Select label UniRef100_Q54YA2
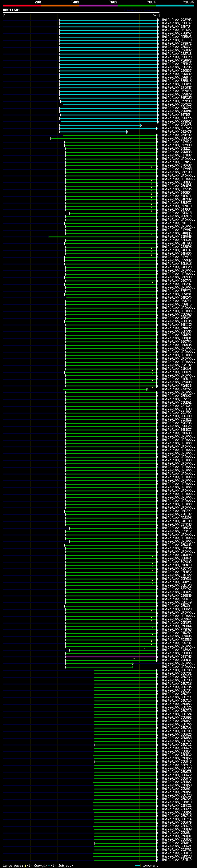 click(x=177, y=135)
